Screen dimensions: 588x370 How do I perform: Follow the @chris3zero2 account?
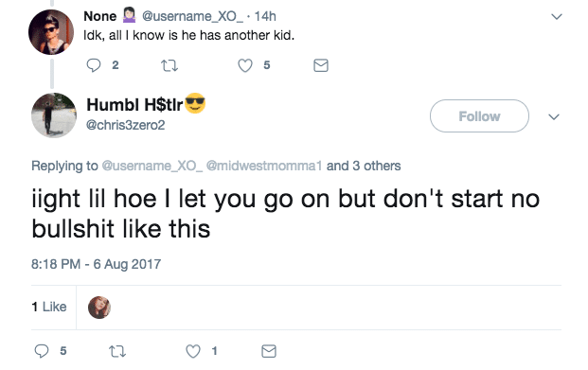(479, 116)
